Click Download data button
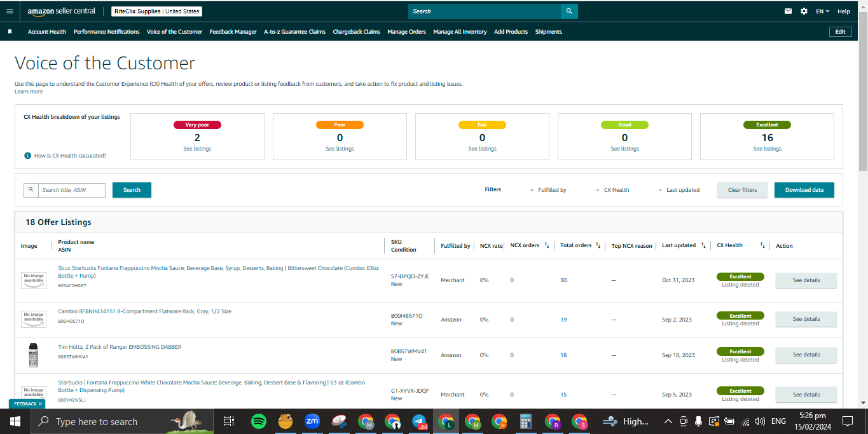 coord(804,190)
